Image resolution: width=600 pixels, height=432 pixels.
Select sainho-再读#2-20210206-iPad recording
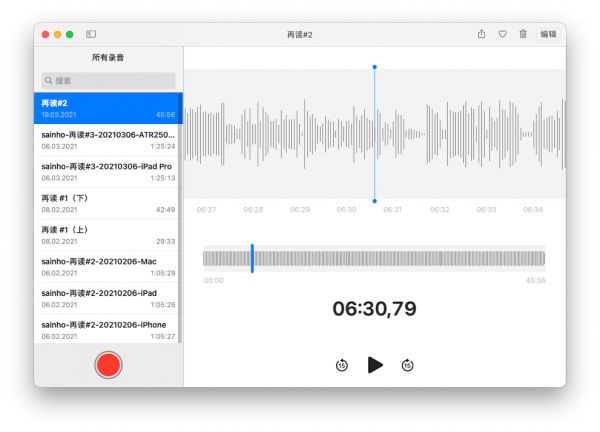pyautogui.click(x=107, y=298)
